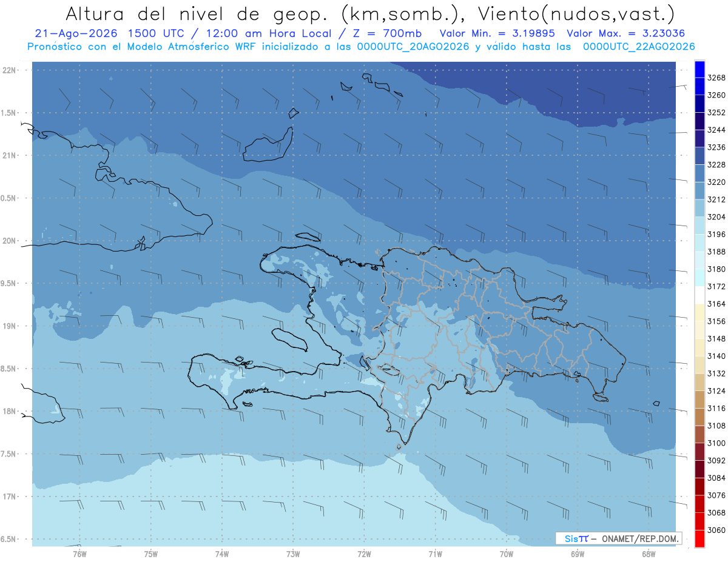Click the '76W' longitude label

click(79, 554)
